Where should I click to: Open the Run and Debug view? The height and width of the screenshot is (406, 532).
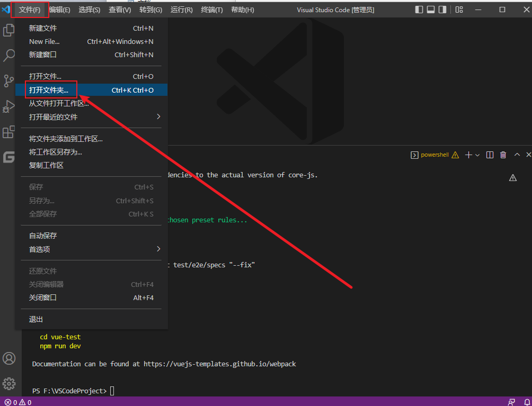point(9,106)
